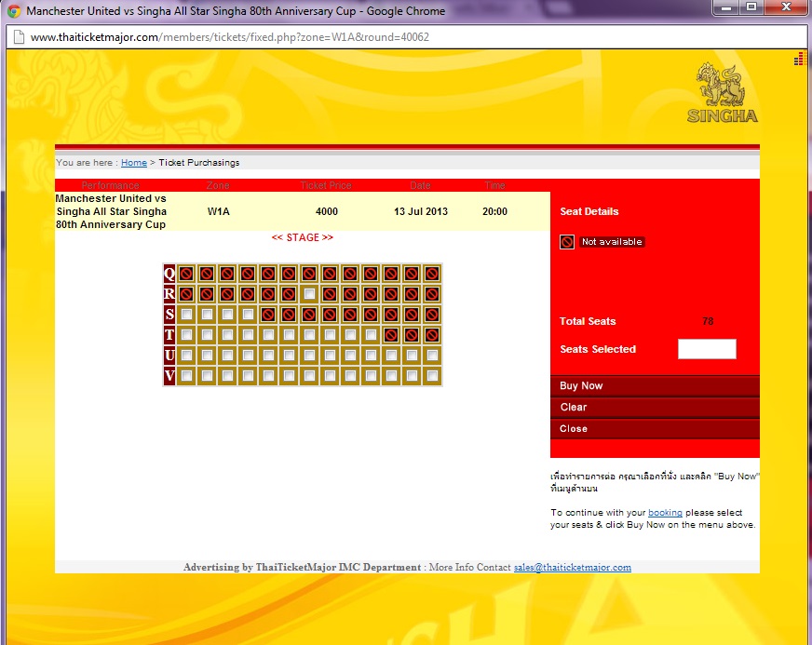812x645 pixels.
Task: Click the Close menu button
Action: pyautogui.click(x=655, y=429)
